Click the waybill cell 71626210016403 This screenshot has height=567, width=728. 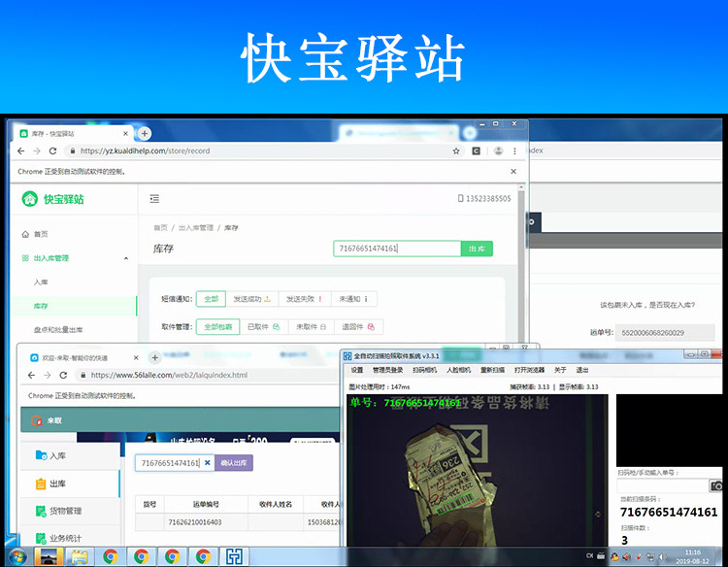[195, 522]
